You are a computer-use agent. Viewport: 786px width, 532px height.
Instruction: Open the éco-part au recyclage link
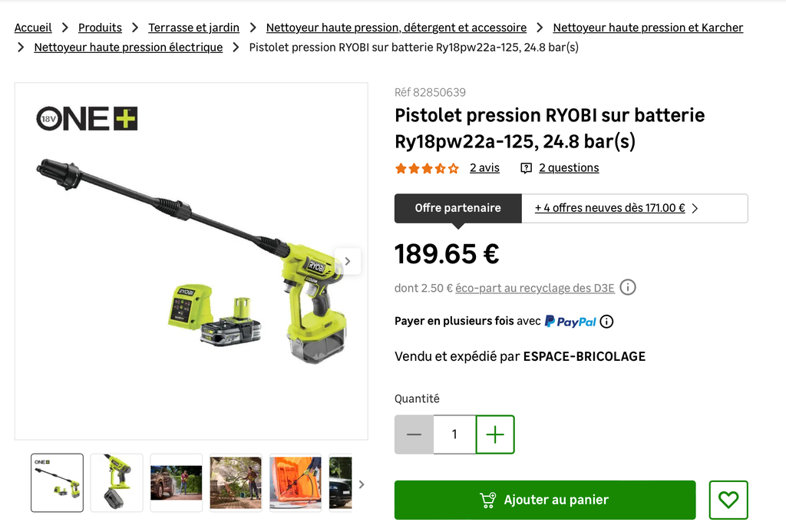535,288
